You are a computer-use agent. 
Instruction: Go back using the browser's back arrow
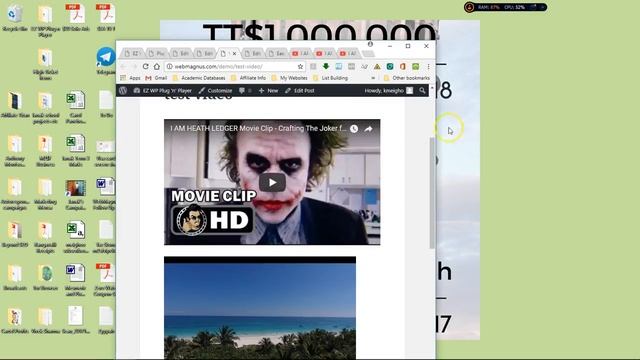point(123,67)
